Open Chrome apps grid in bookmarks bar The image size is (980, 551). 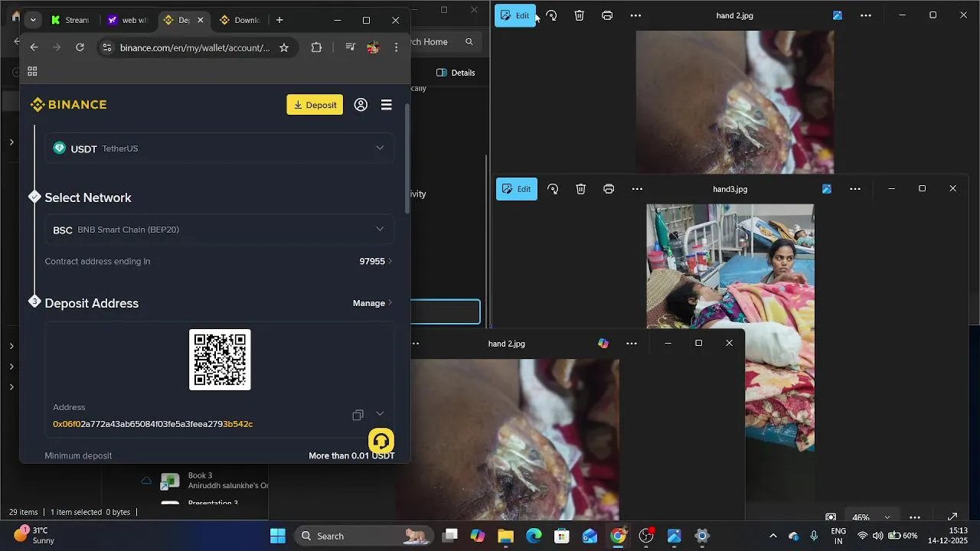[x=32, y=72]
